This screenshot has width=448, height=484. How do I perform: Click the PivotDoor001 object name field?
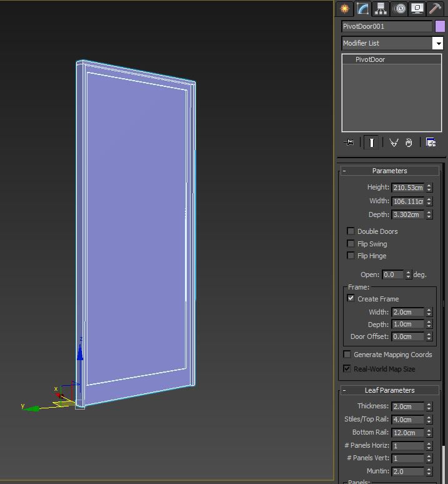click(387, 26)
